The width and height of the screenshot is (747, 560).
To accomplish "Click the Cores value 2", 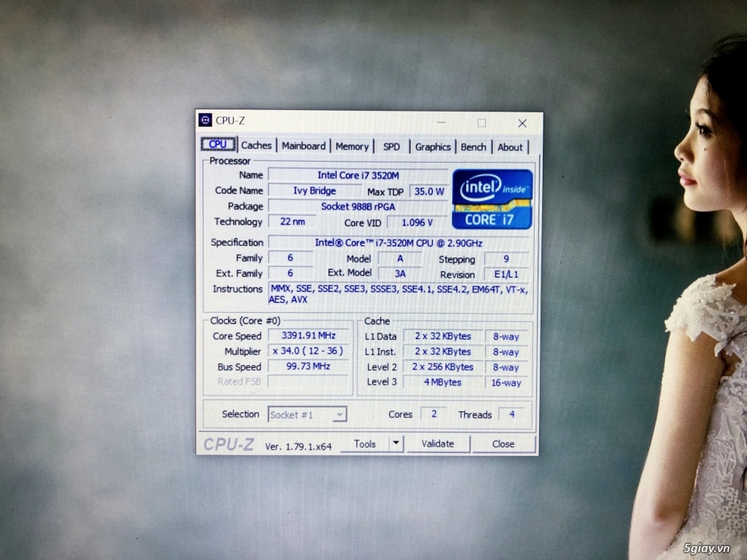I will point(434,414).
